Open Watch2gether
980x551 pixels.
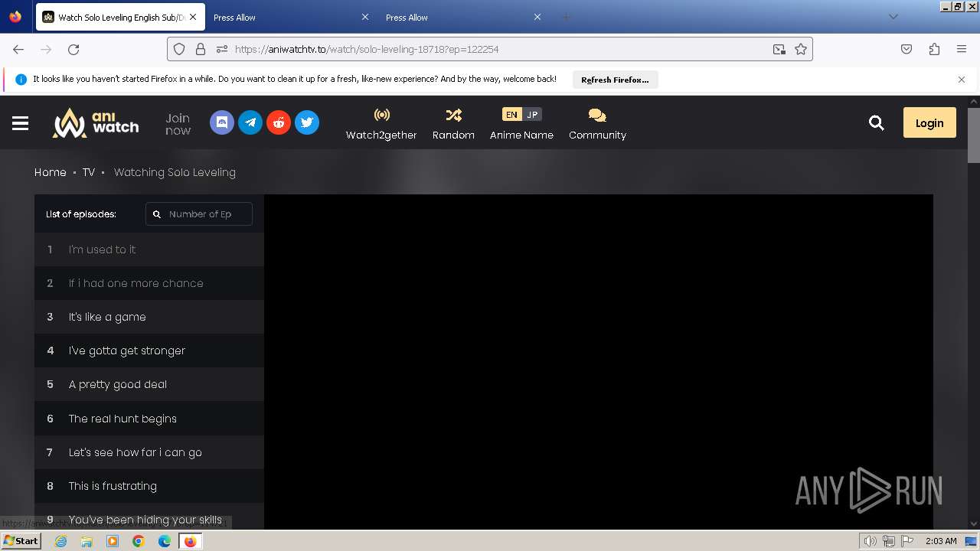(381, 124)
